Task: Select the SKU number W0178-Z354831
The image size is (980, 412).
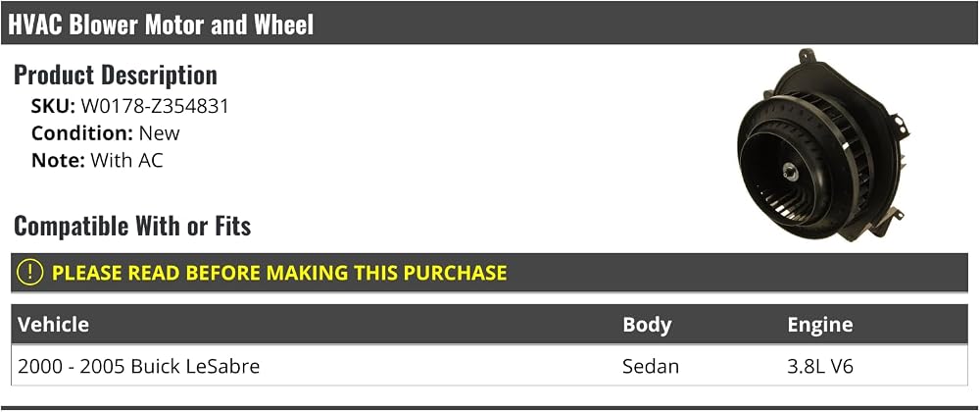Action: [155, 106]
